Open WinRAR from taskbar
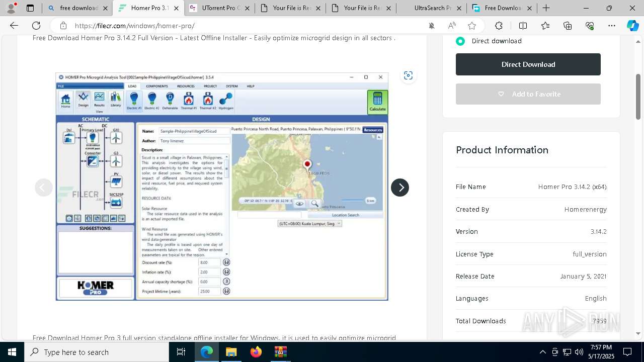 click(280, 352)
